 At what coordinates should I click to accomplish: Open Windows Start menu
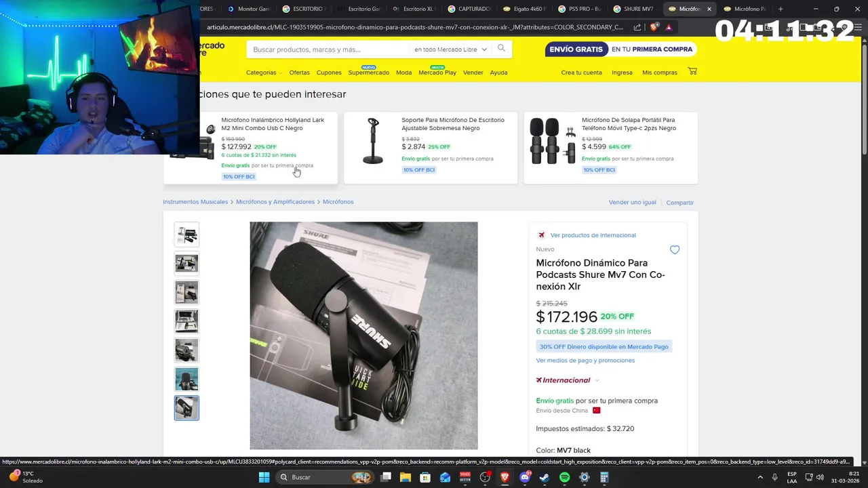point(264,477)
